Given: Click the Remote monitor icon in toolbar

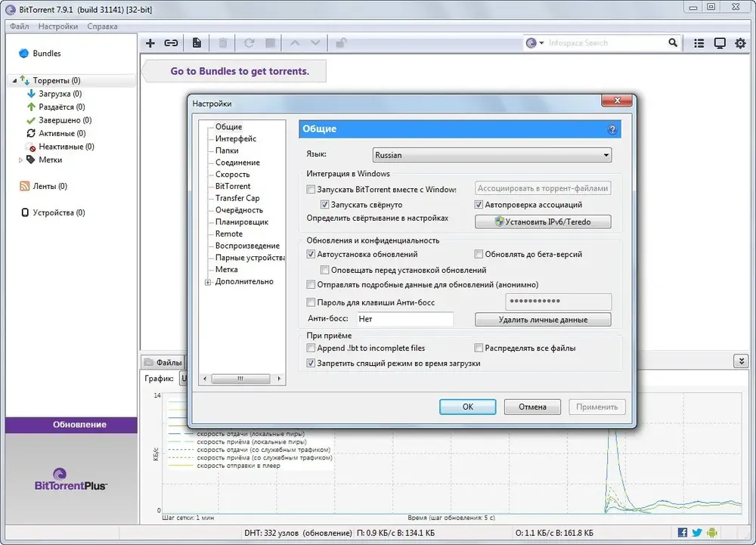Looking at the screenshot, I should 720,43.
